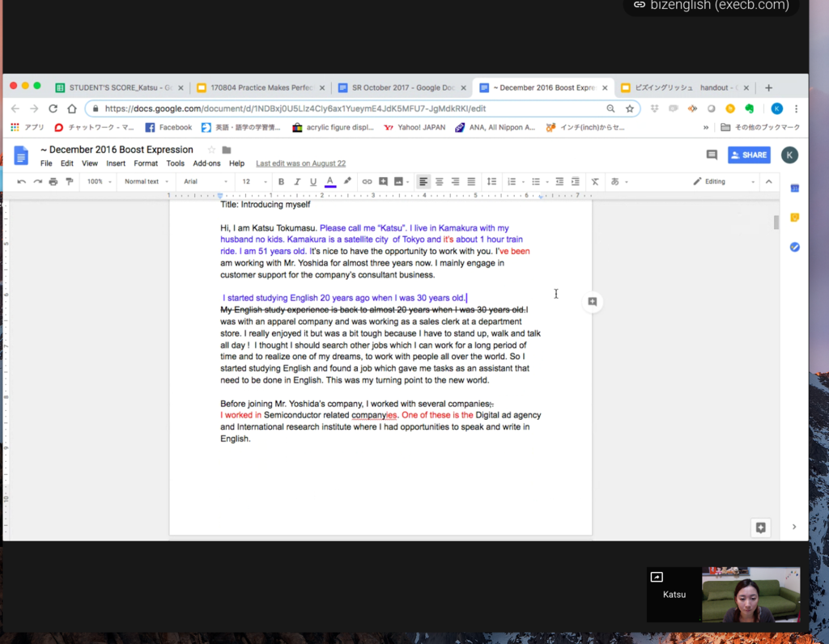Click add comment icon beside document margin
829x644 pixels.
[x=593, y=302]
